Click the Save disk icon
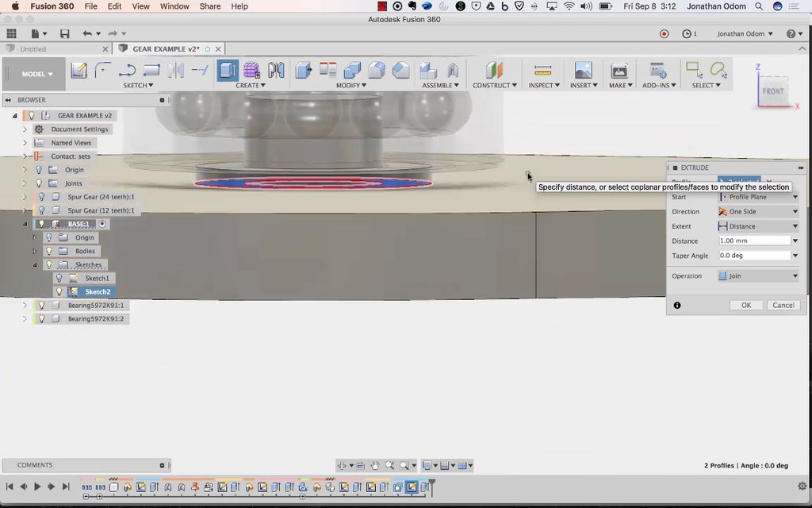The width and height of the screenshot is (812, 508). [x=65, y=33]
